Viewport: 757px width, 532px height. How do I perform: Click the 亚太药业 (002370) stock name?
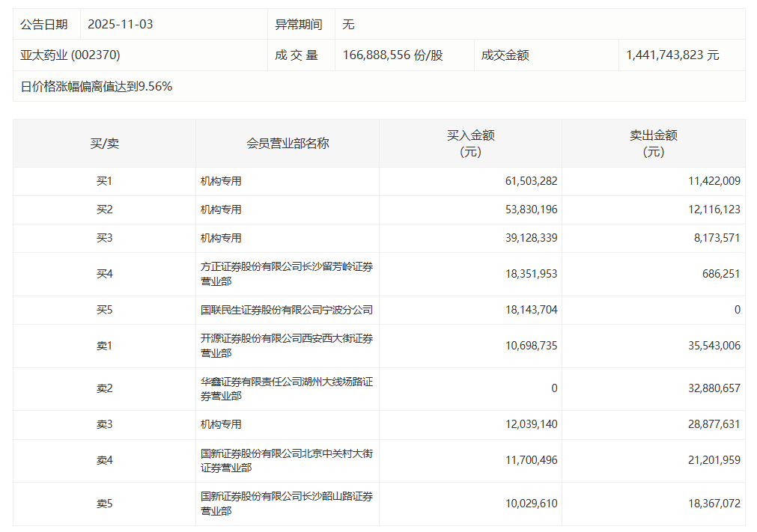[70, 55]
